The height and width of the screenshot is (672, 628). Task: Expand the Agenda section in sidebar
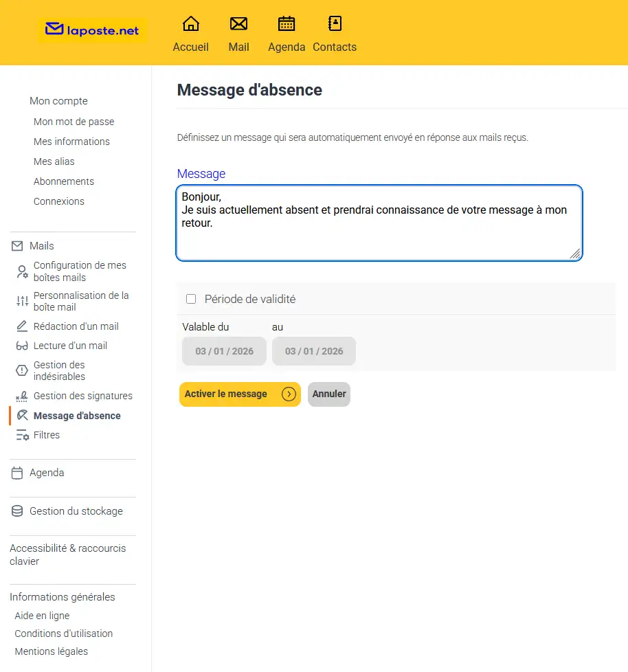tap(47, 473)
